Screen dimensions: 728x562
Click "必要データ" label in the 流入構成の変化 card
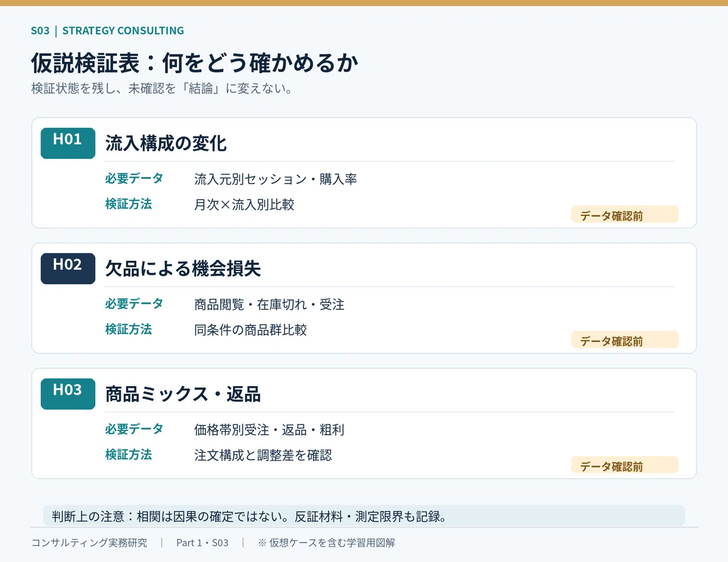(x=134, y=178)
